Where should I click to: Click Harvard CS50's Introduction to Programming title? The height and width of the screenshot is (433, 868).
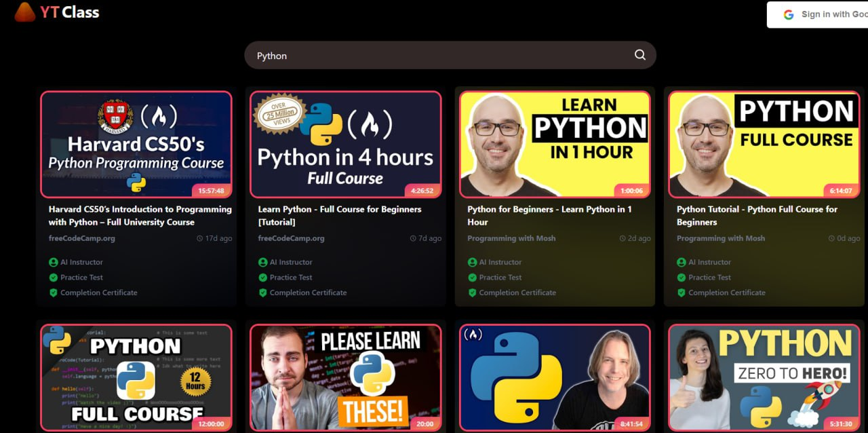(x=140, y=216)
